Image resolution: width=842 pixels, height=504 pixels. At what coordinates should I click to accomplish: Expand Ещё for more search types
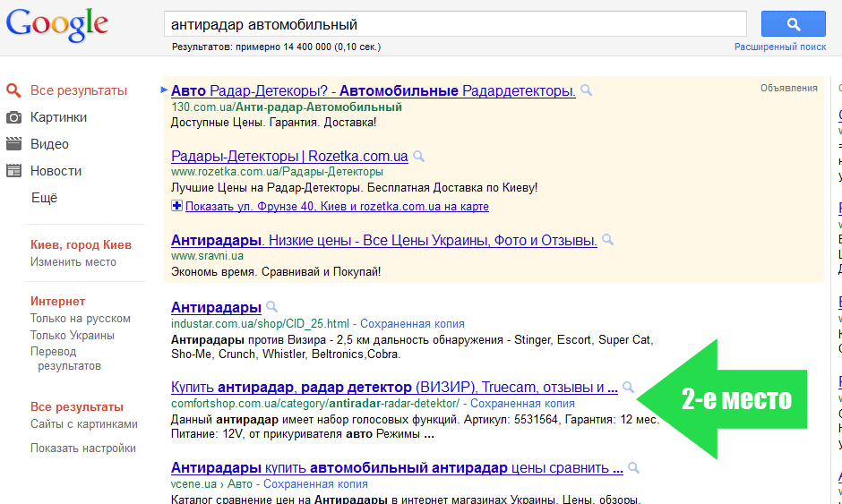tap(44, 198)
